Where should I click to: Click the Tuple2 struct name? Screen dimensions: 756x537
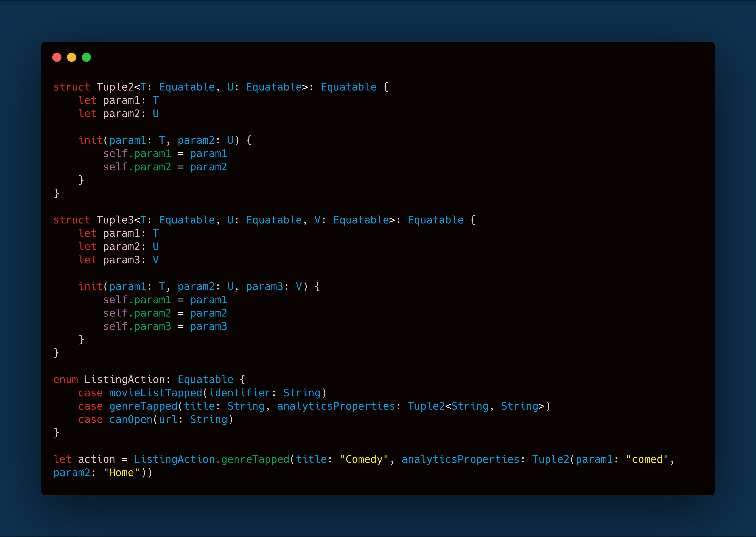(x=116, y=87)
